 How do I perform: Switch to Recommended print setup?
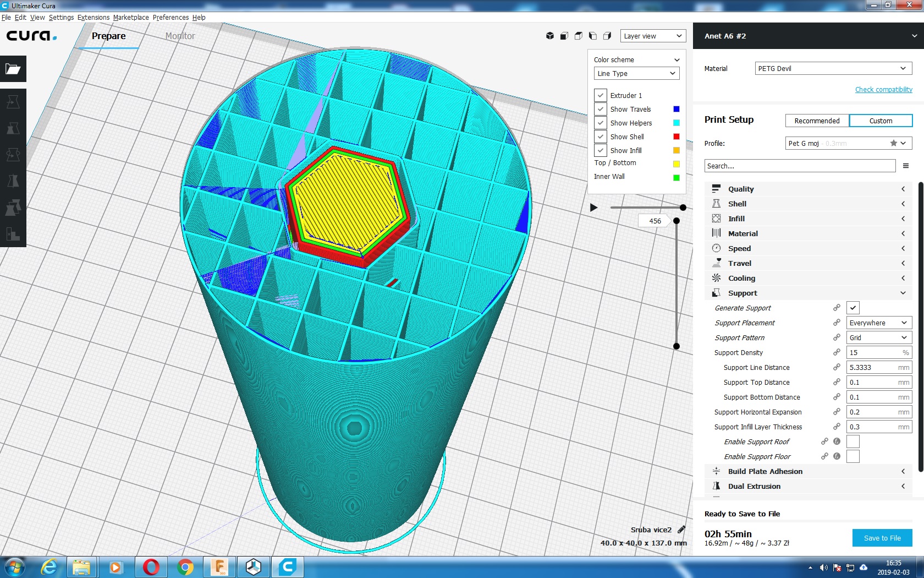coord(817,121)
